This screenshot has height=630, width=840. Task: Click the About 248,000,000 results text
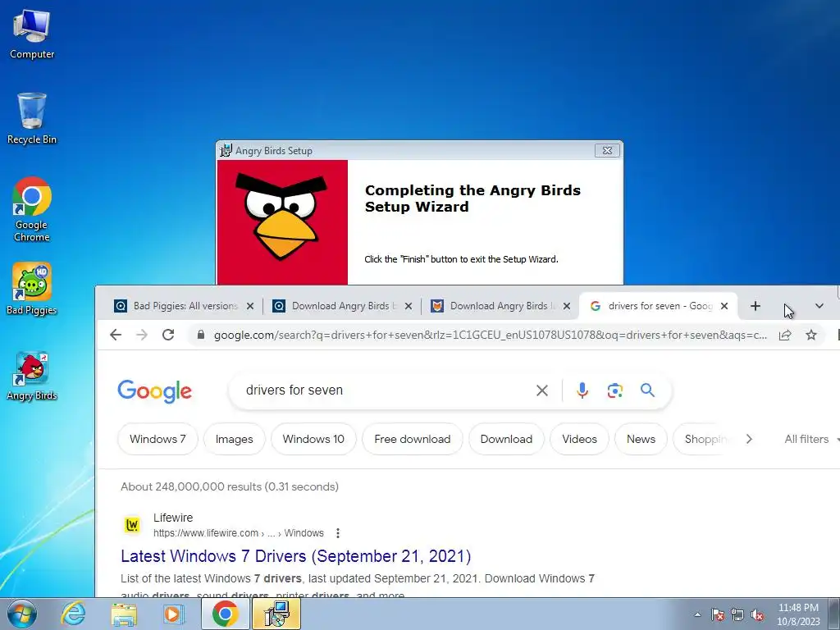click(230, 486)
